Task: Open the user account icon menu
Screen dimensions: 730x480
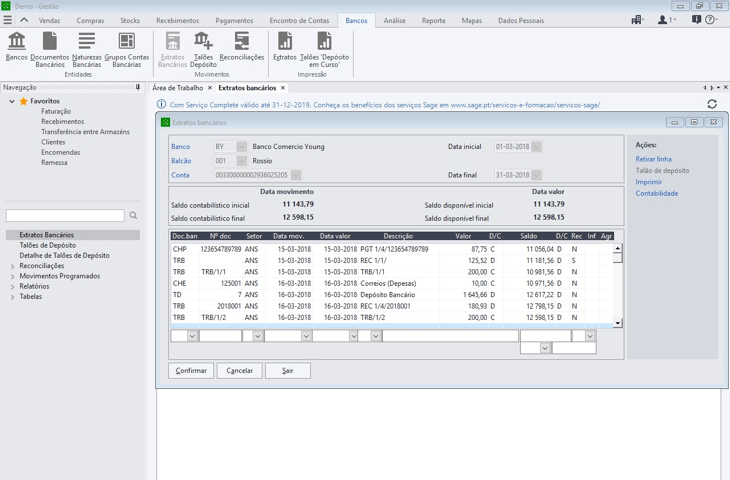Action: 664,20
